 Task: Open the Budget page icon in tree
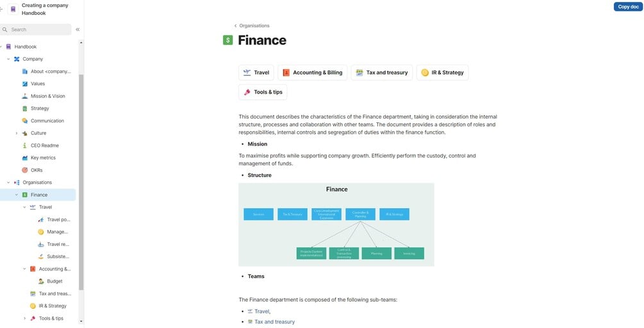41,281
